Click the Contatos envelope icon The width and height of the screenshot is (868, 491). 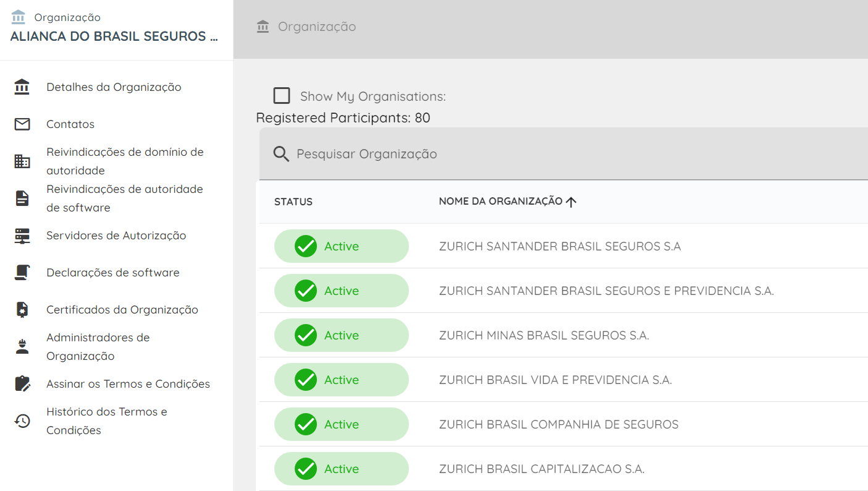[x=22, y=124]
